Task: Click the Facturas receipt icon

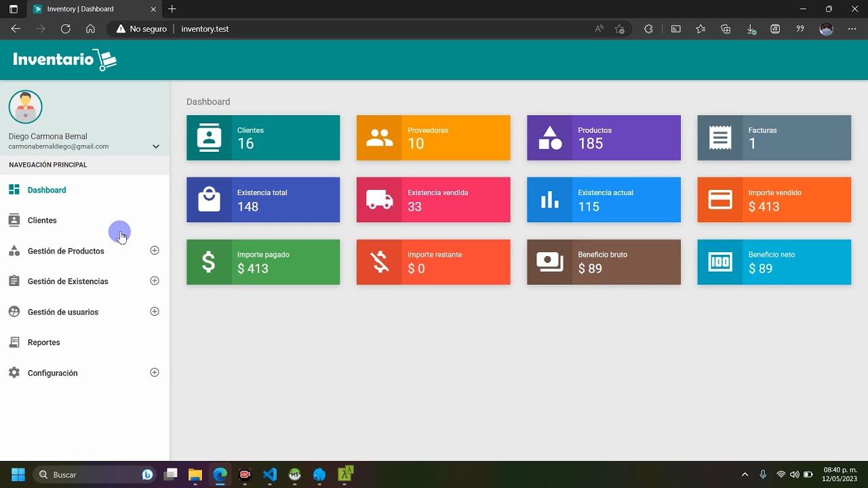Action: coord(720,138)
